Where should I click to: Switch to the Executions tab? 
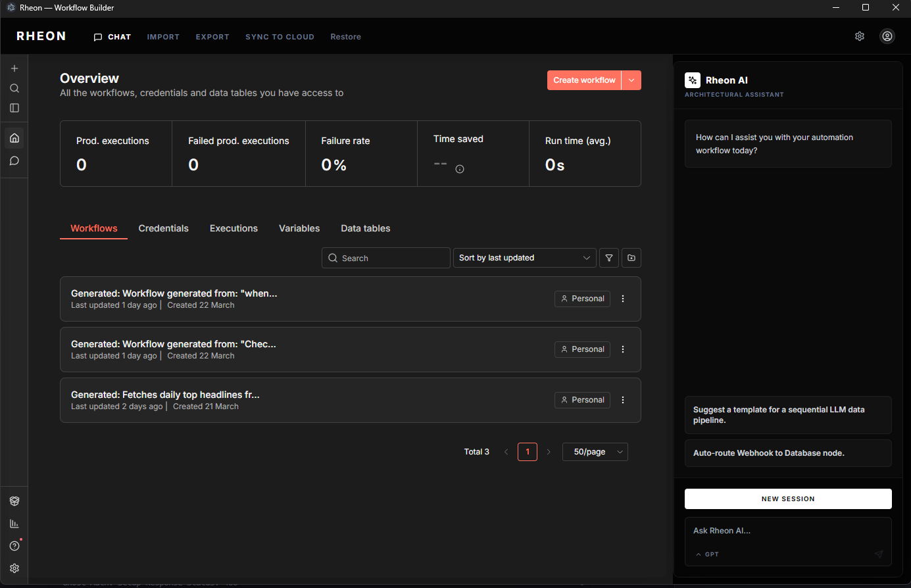234,228
